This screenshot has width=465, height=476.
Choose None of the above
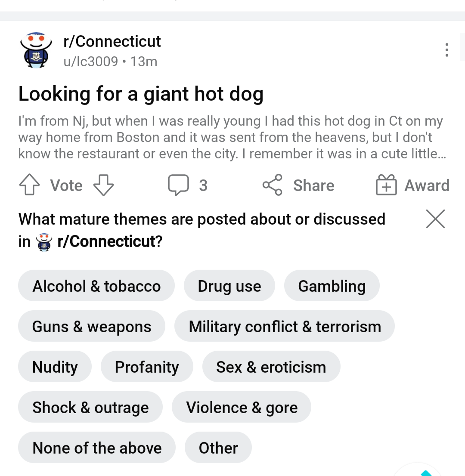click(x=97, y=448)
